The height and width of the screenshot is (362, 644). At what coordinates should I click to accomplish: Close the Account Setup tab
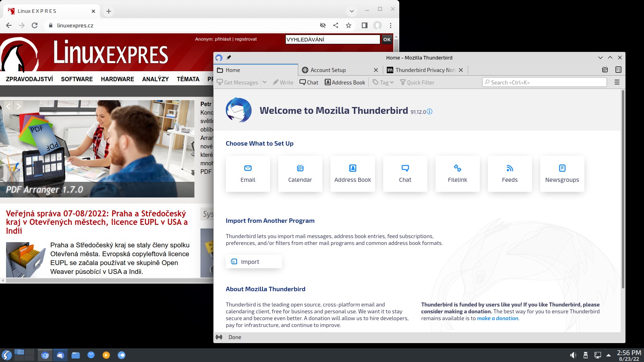(x=376, y=70)
